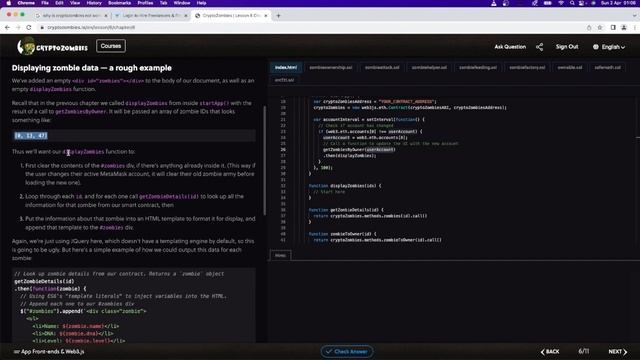This screenshot has width=640, height=360.
Task: Click the Chrome back arrow
Action: (x=7, y=27)
